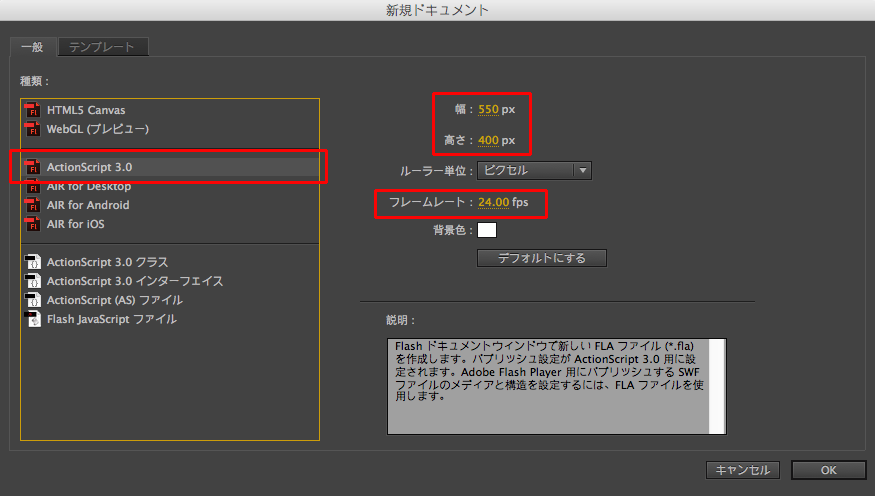Open the ルーラー単位 dropdown showing ピクセル
The height and width of the screenshot is (496, 875).
(x=534, y=170)
